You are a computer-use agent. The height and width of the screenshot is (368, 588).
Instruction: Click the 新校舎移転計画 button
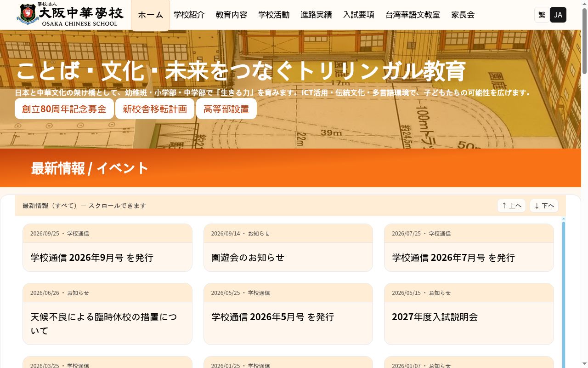(155, 109)
